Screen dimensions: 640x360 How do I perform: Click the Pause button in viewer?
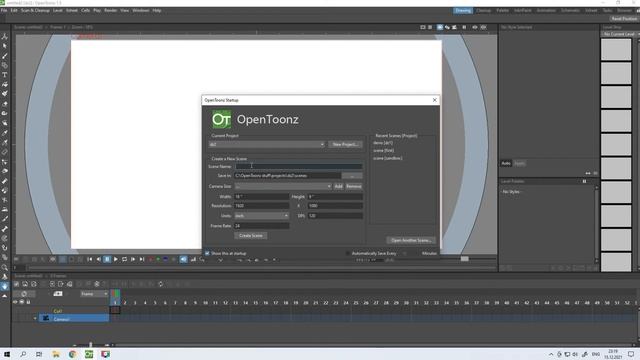pos(107,259)
